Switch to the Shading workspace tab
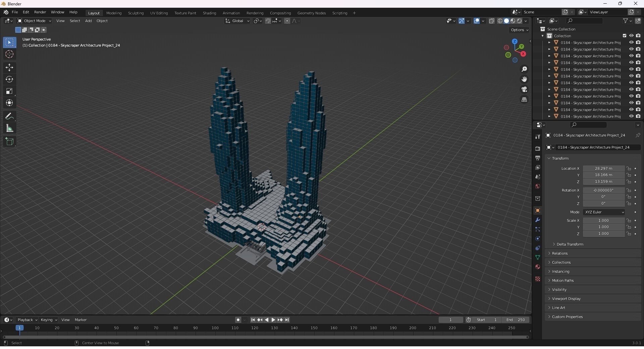Viewport: 644px width, 349px height. (x=209, y=13)
